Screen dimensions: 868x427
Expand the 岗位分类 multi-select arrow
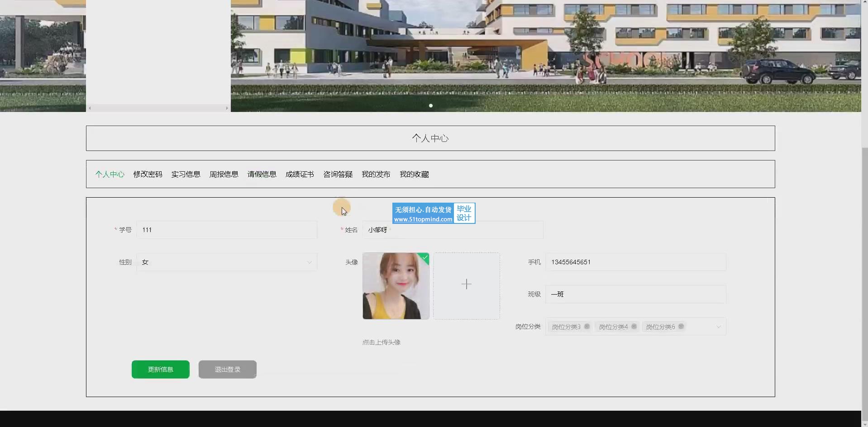[718, 327]
